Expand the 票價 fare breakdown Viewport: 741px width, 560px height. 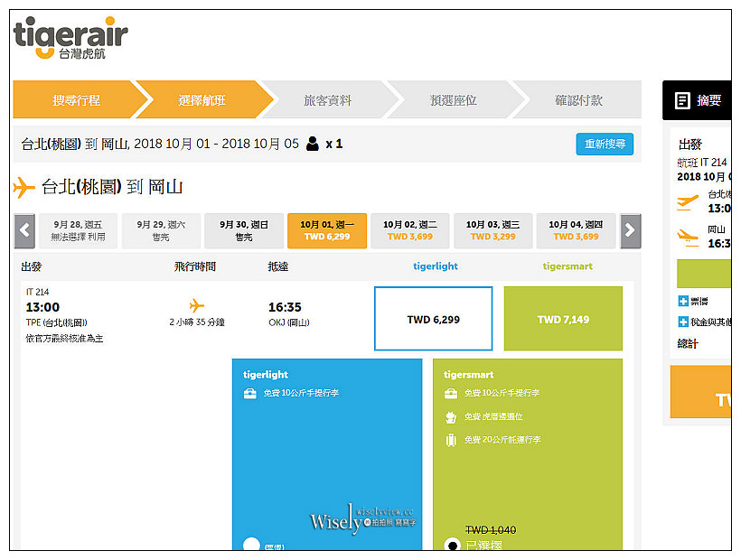(x=683, y=301)
